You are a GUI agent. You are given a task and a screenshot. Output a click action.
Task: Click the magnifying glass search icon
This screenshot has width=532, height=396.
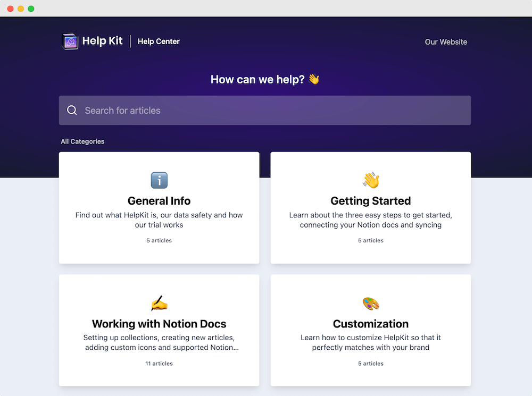click(x=72, y=110)
